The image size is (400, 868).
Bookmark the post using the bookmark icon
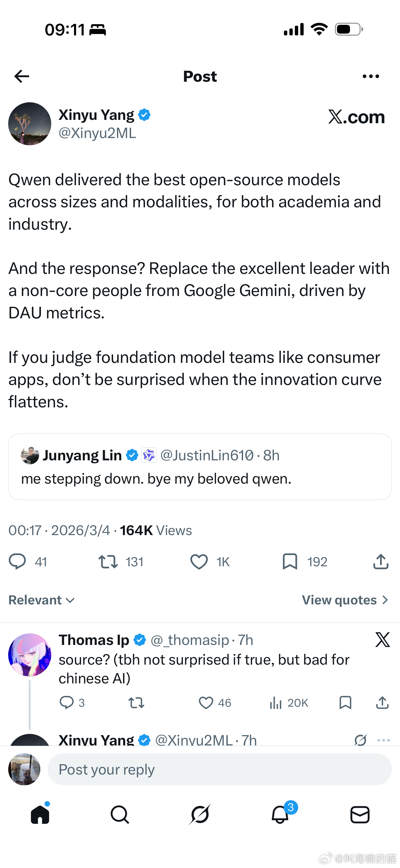290,561
